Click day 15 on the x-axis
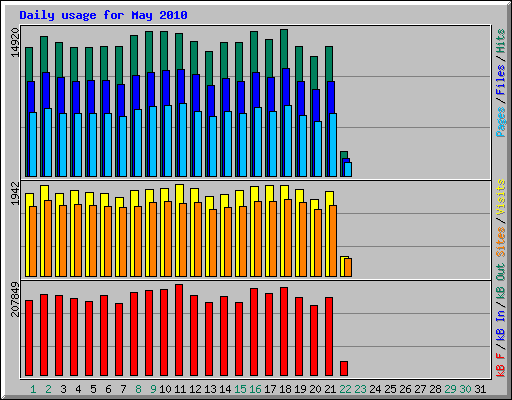 240,389
